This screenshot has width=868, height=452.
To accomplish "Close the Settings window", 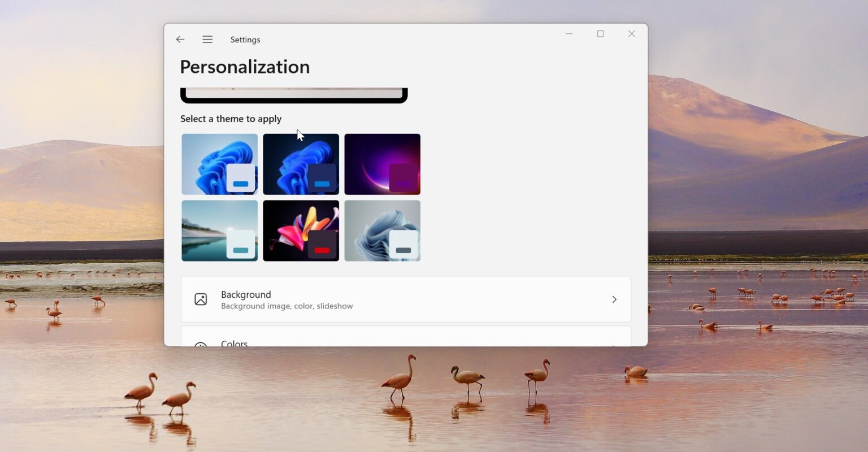I will click(x=631, y=34).
